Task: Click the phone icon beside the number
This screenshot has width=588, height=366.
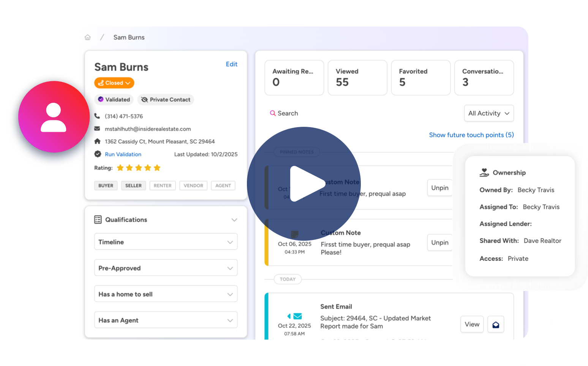Action: pyautogui.click(x=97, y=116)
